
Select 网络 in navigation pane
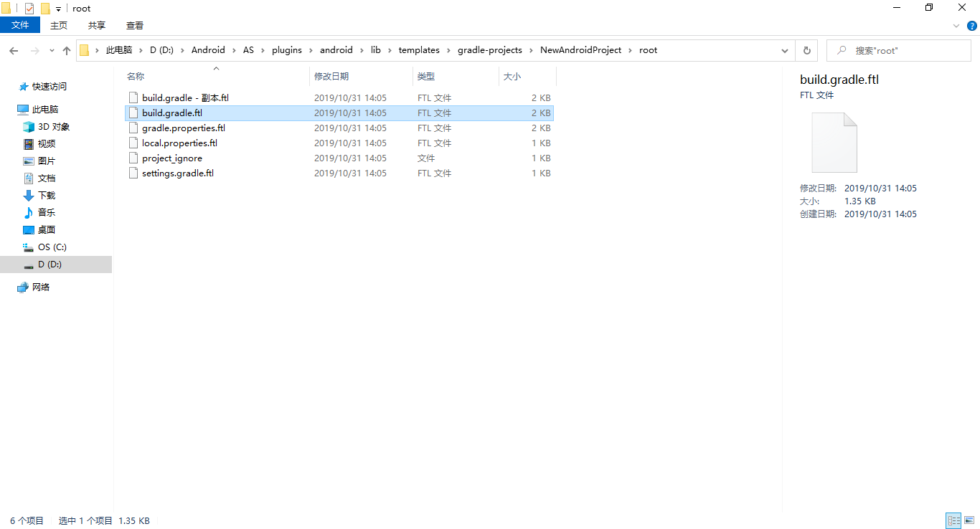(x=41, y=287)
